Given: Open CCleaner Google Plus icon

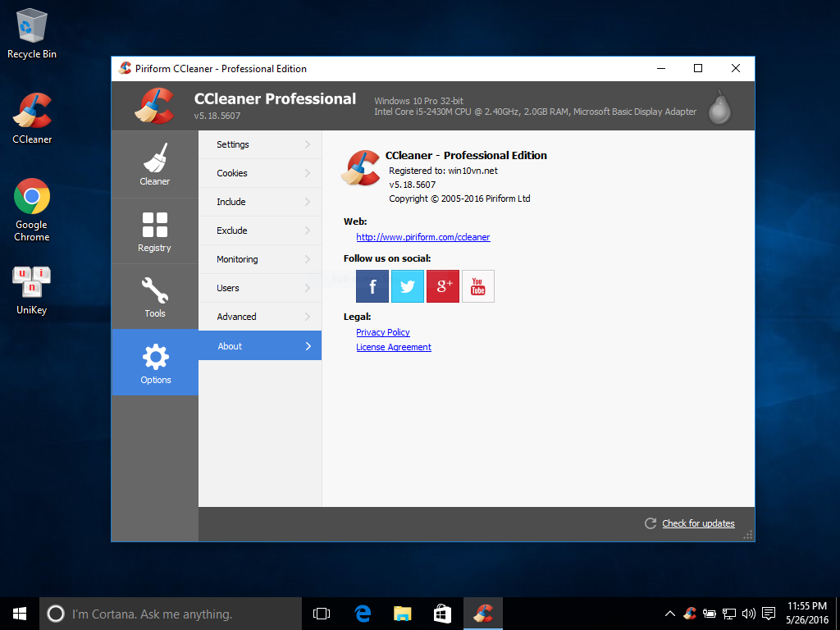Looking at the screenshot, I should point(443,286).
